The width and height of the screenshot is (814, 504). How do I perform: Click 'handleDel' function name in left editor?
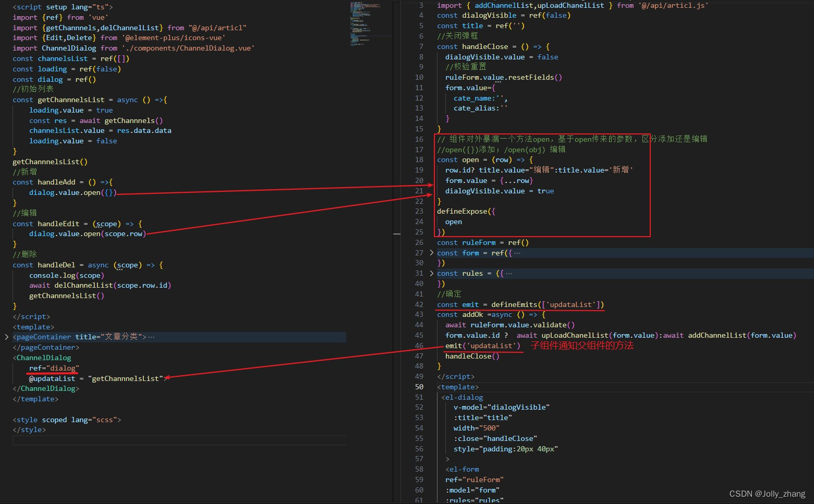56,265
